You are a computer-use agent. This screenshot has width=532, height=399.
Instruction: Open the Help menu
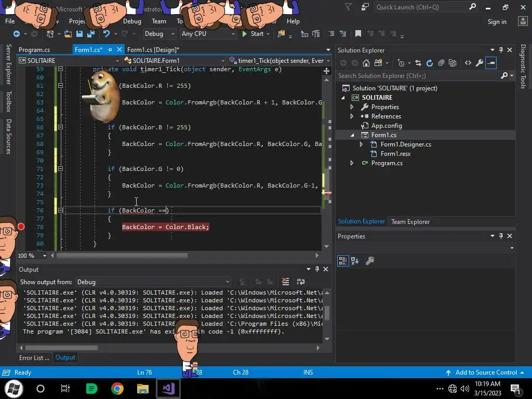[x=293, y=21]
